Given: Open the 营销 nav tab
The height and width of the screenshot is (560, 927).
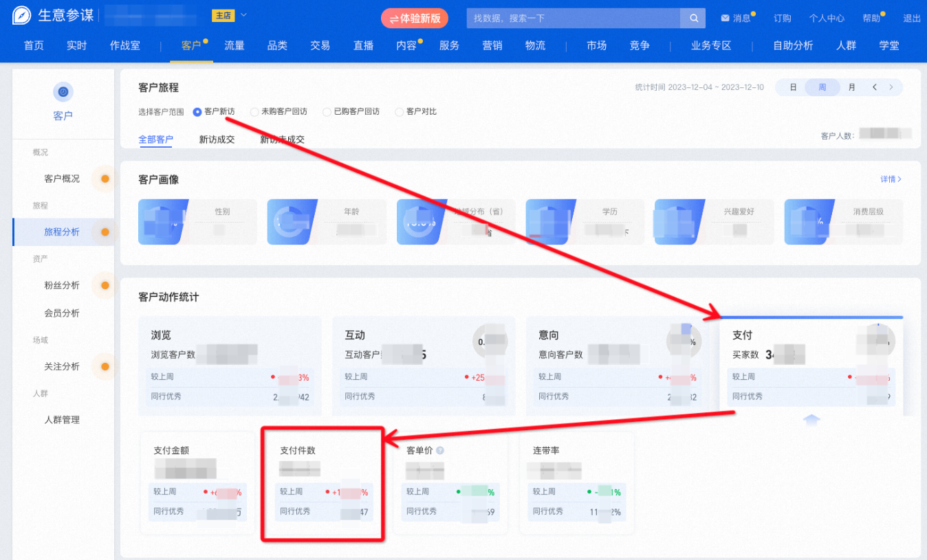Looking at the screenshot, I should [492, 45].
